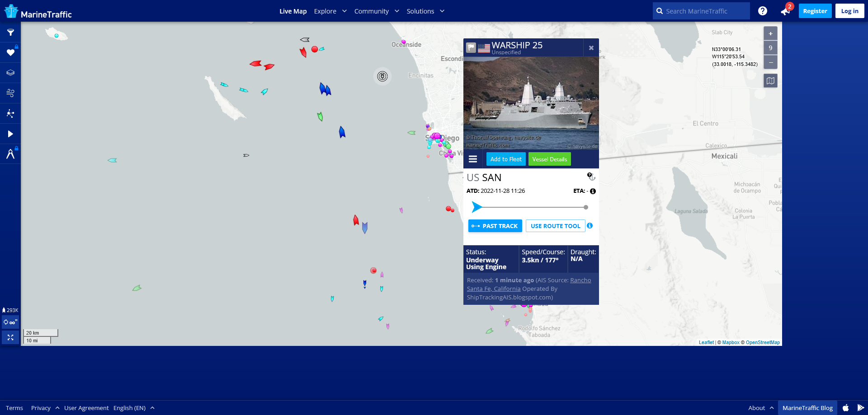Show PAST TRACK of vessel
The height and width of the screenshot is (415, 868).
495,226
